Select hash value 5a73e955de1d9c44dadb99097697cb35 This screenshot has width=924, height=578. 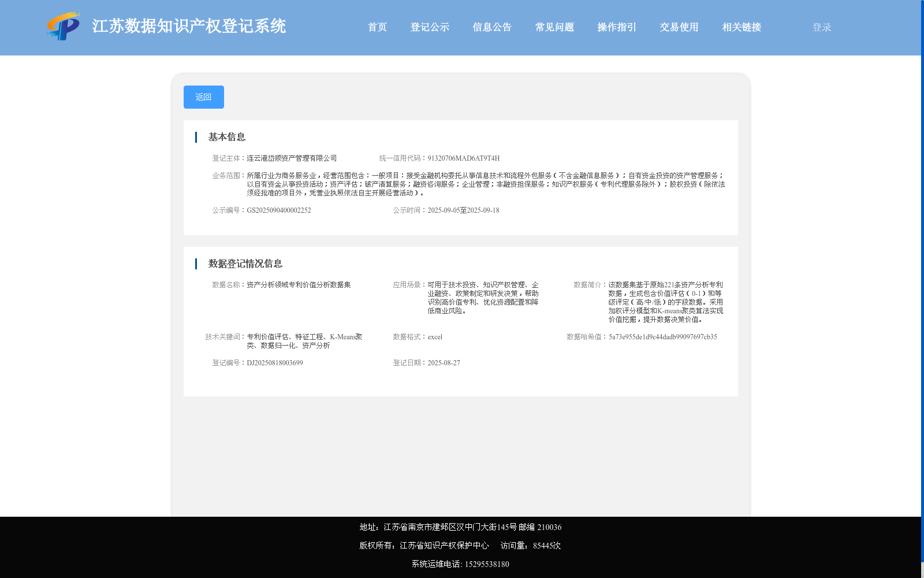click(663, 337)
